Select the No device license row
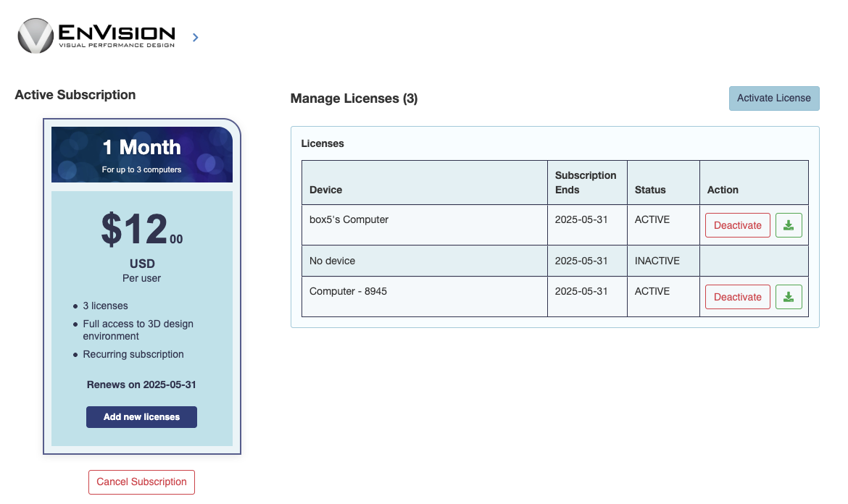This screenshot has width=848, height=504. click(424, 260)
